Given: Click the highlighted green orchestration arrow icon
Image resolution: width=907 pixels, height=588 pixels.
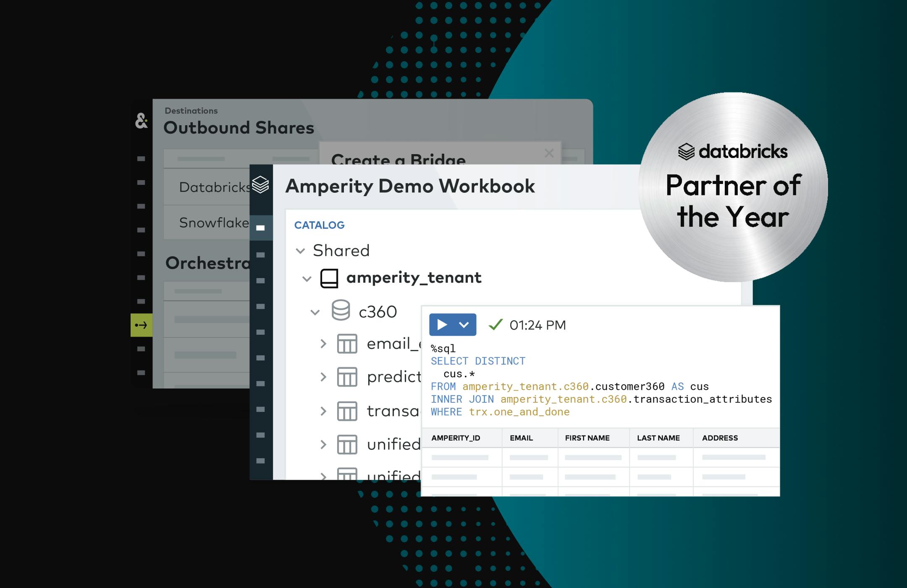Looking at the screenshot, I should (141, 324).
